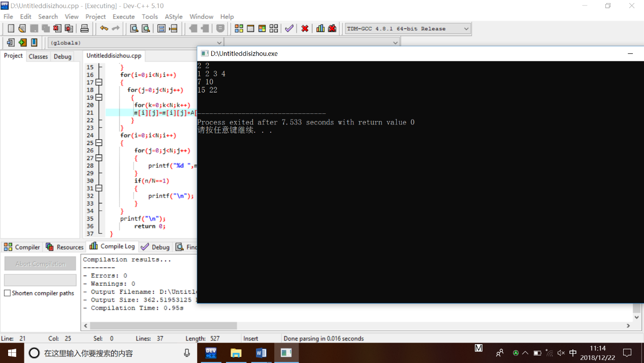Viewport: 644px width, 363px height.
Task: Switch to the Classes tab
Action: 38,56
